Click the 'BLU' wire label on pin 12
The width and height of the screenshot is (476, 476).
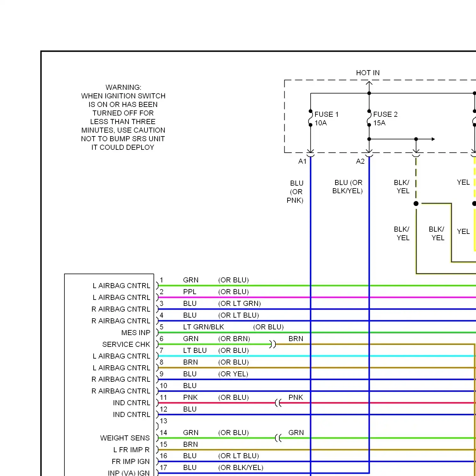tap(190, 409)
